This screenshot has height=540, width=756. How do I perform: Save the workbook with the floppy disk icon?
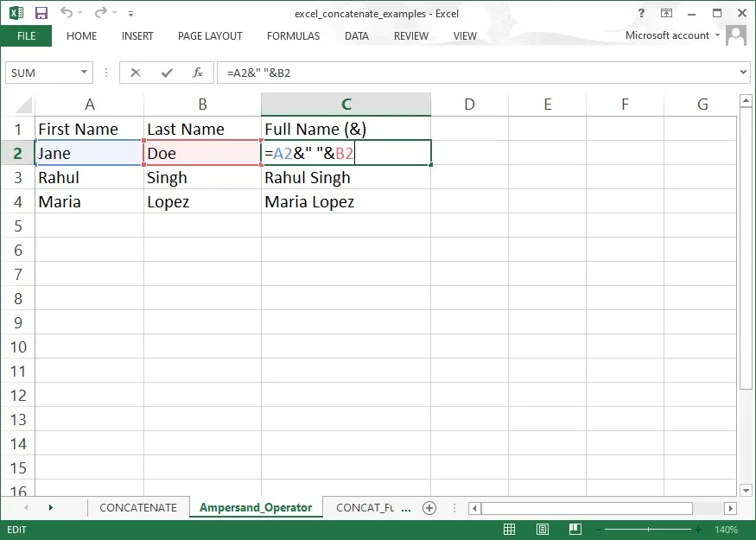41,13
